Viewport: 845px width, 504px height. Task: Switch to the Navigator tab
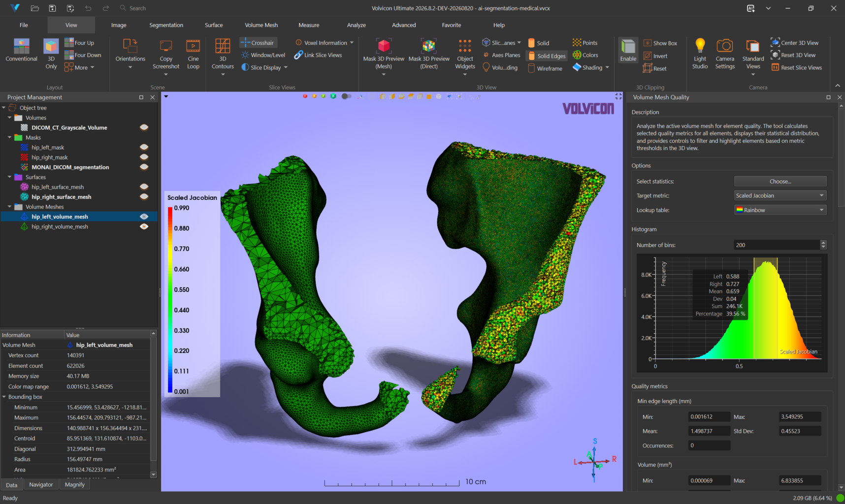(41, 485)
